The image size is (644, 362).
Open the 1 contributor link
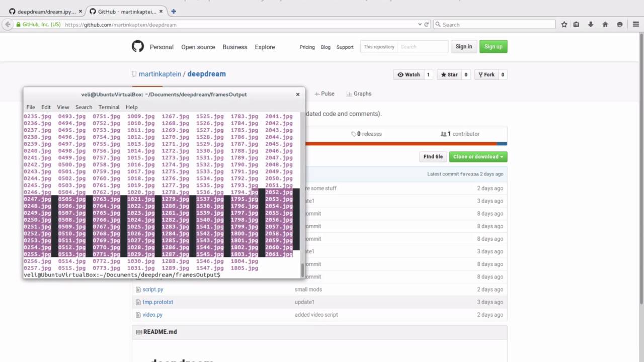point(460,134)
